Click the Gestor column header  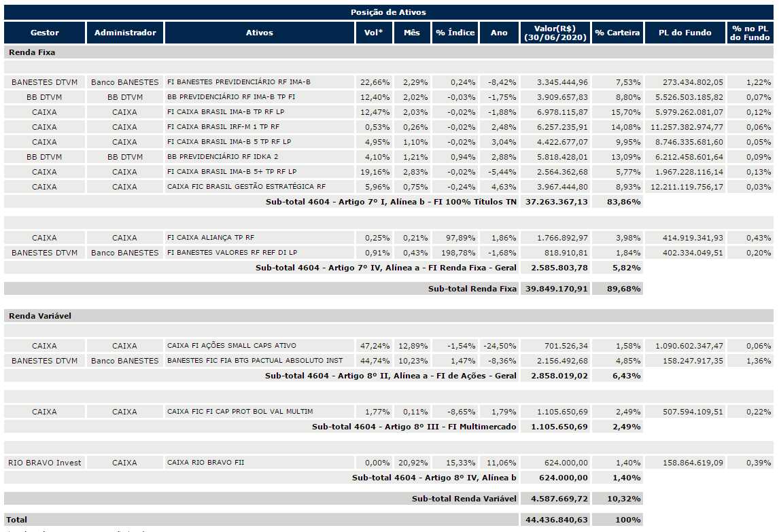(x=45, y=33)
